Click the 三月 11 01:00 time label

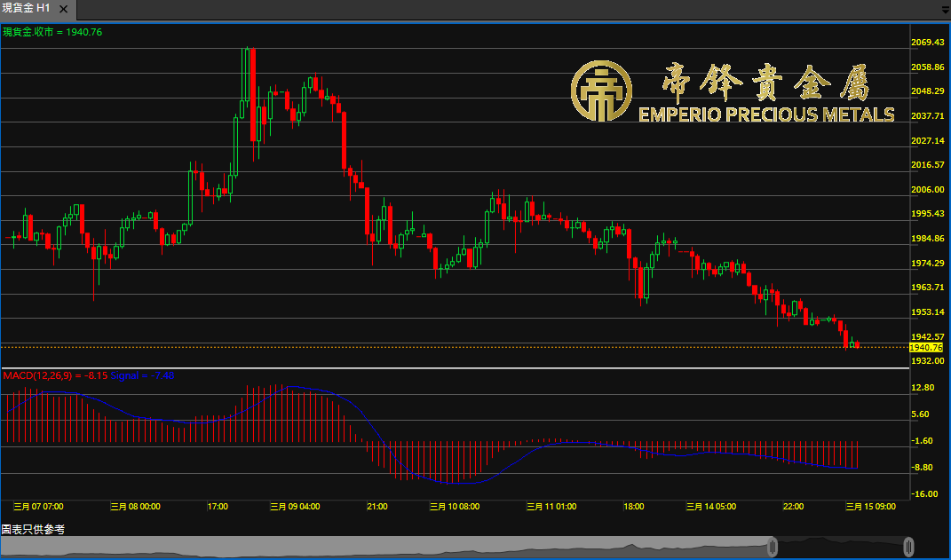click(551, 507)
